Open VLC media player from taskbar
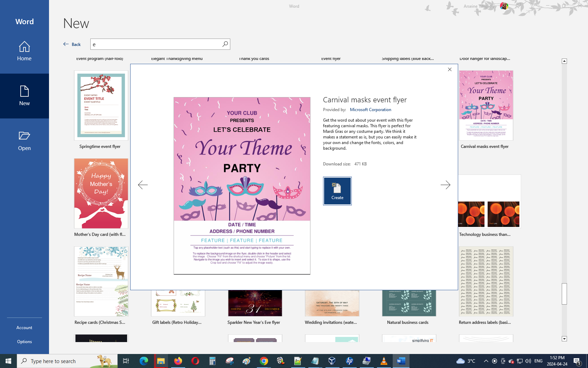This screenshot has height=368, width=588. 384,361
